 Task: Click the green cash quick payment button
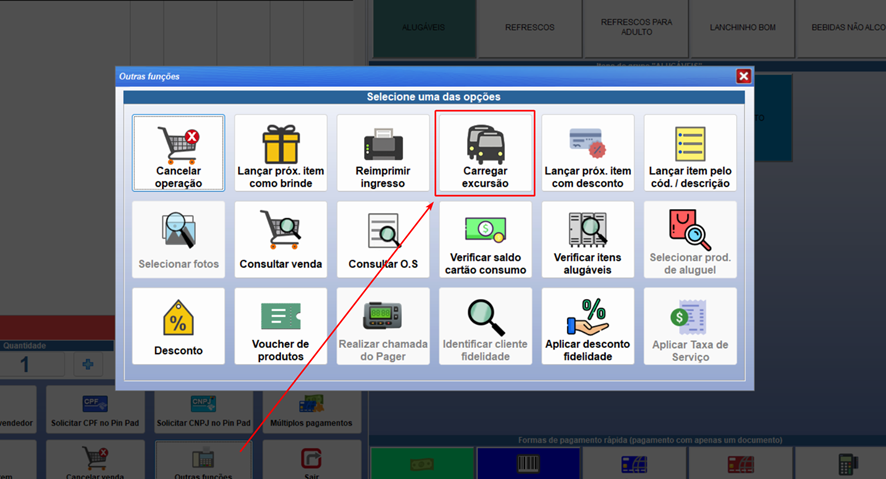coord(421,463)
